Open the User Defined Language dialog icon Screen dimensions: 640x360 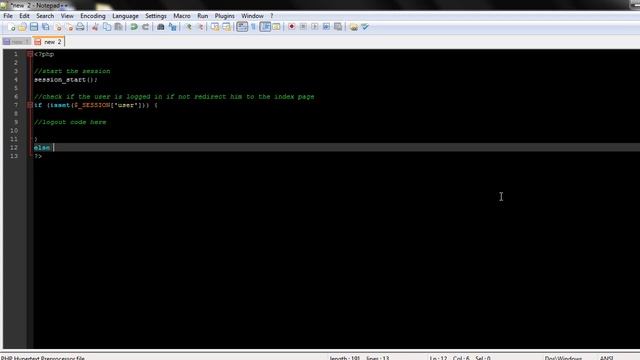pyautogui.click(x=276, y=27)
